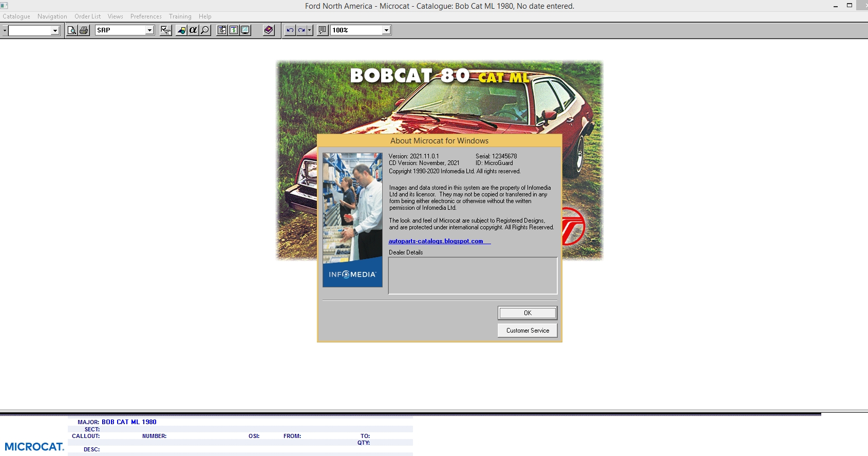The width and height of the screenshot is (868, 456).
Task: Click the application icon in title bar
Action: (x=4, y=6)
